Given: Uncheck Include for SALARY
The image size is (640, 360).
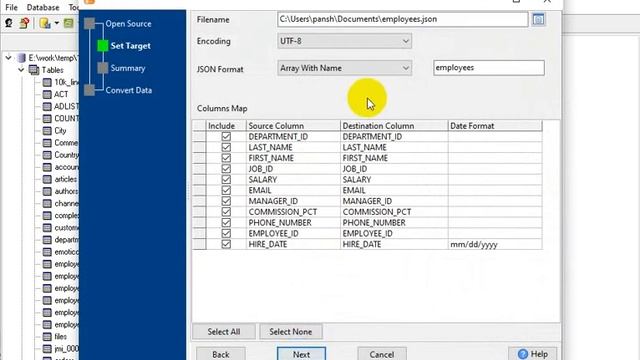Looking at the screenshot, I should coord(226,180).
